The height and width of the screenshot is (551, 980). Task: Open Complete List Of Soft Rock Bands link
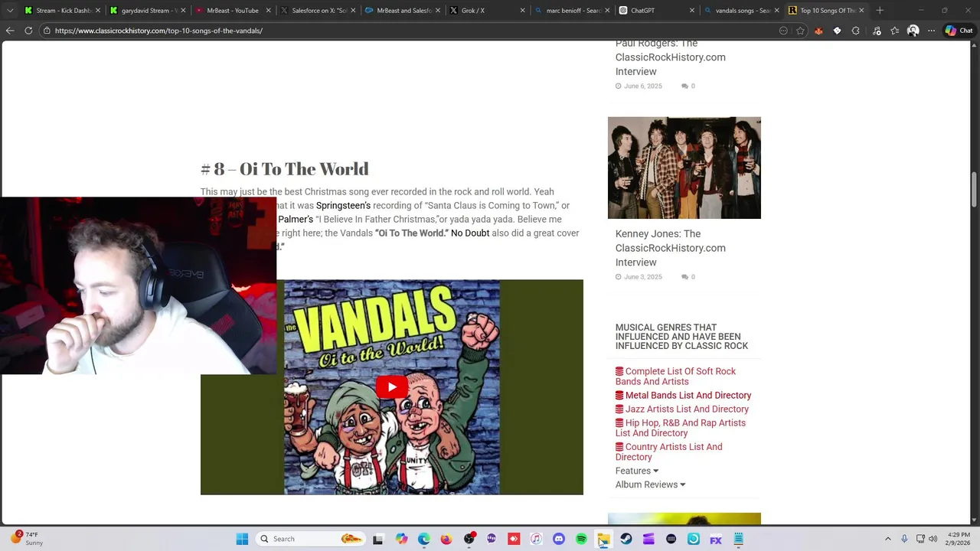tap(675, 377)
